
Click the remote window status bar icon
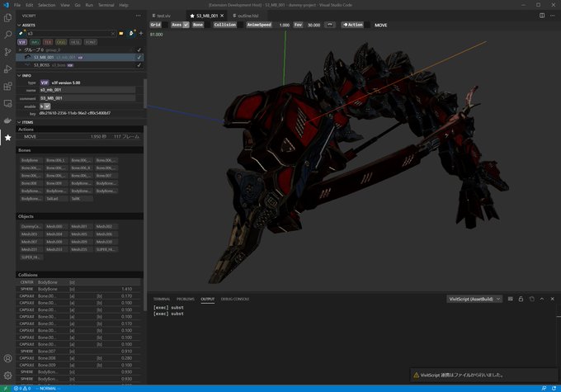click(x=6, y=389)
